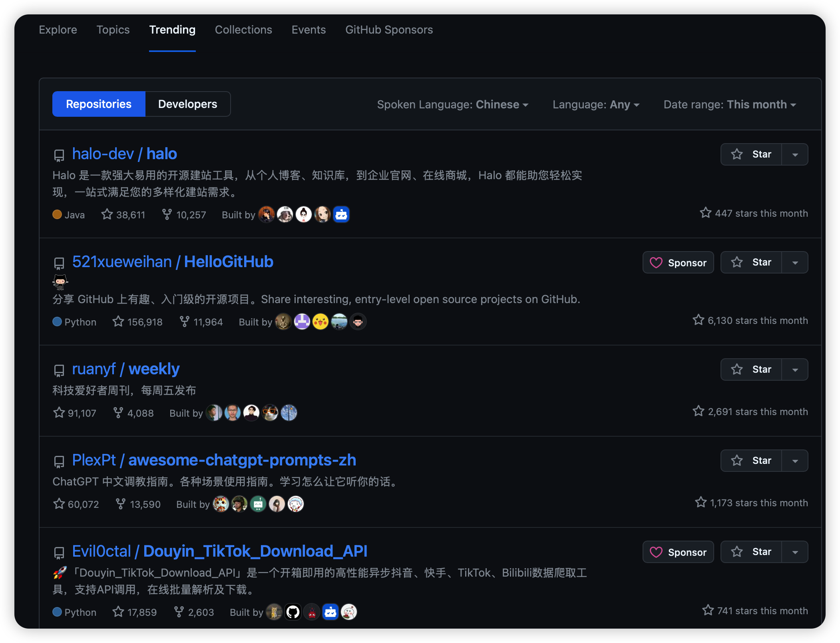Open the halo-dev / halo repository link
This screenshot has width=840, height=643.
pyautogui.click(x=125, y=154)
